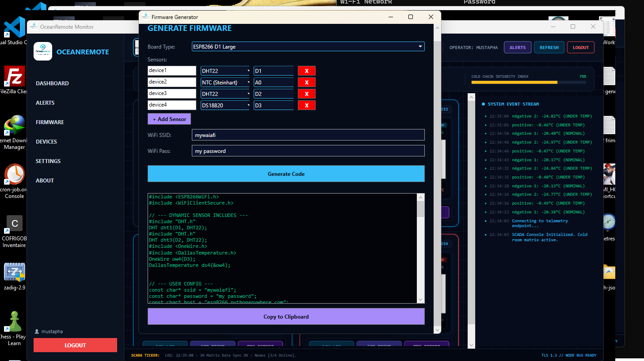Open the FIRMWARE sidebar section
The image size is (644, 361).
[50, 122]
